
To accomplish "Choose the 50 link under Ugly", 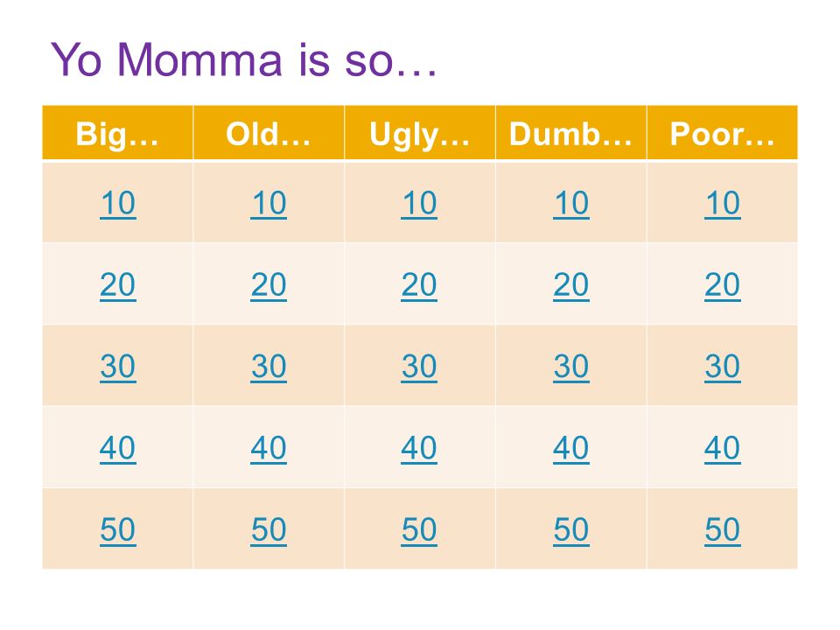I will [x=419, y=530].
